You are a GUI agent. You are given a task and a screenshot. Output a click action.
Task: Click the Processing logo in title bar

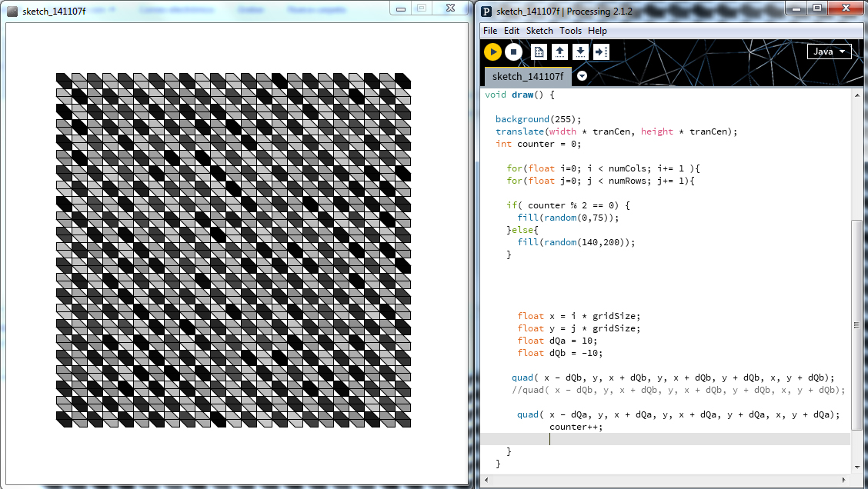(486, 11)
